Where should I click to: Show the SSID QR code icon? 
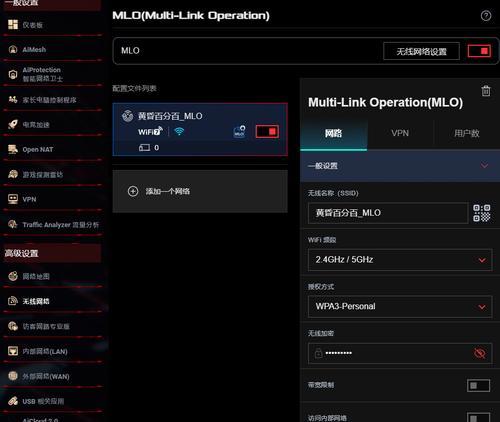(482, 213)
